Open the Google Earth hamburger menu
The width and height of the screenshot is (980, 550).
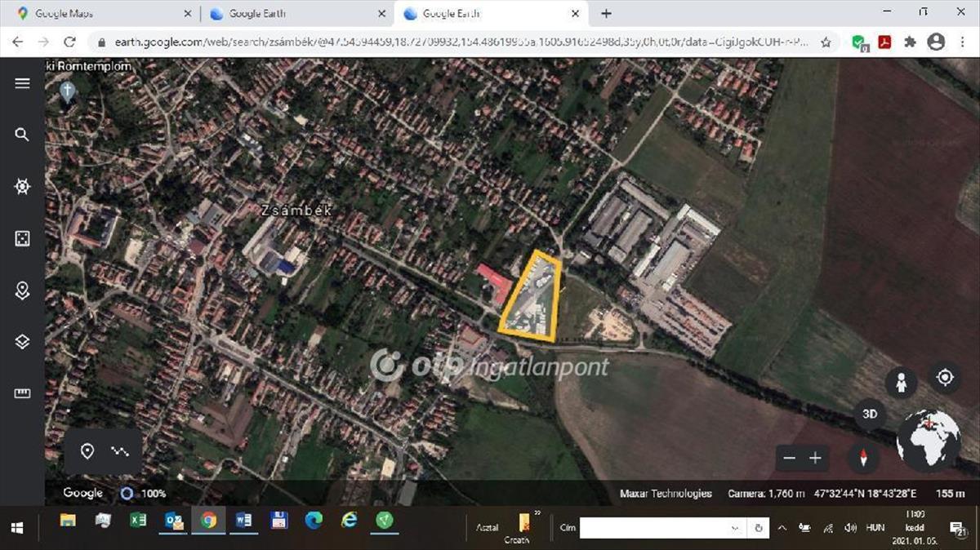click(x=22, y=83)
